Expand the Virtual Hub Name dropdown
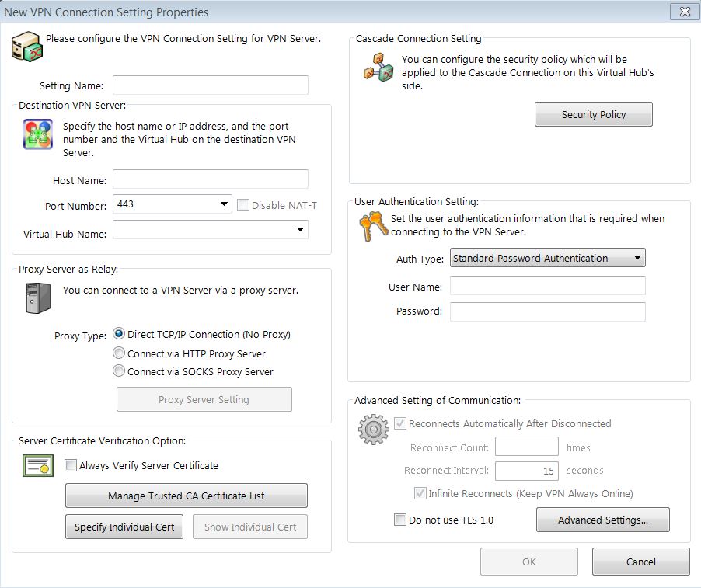The width and height of the screenshot is (701, 588). tap(299, 229)
